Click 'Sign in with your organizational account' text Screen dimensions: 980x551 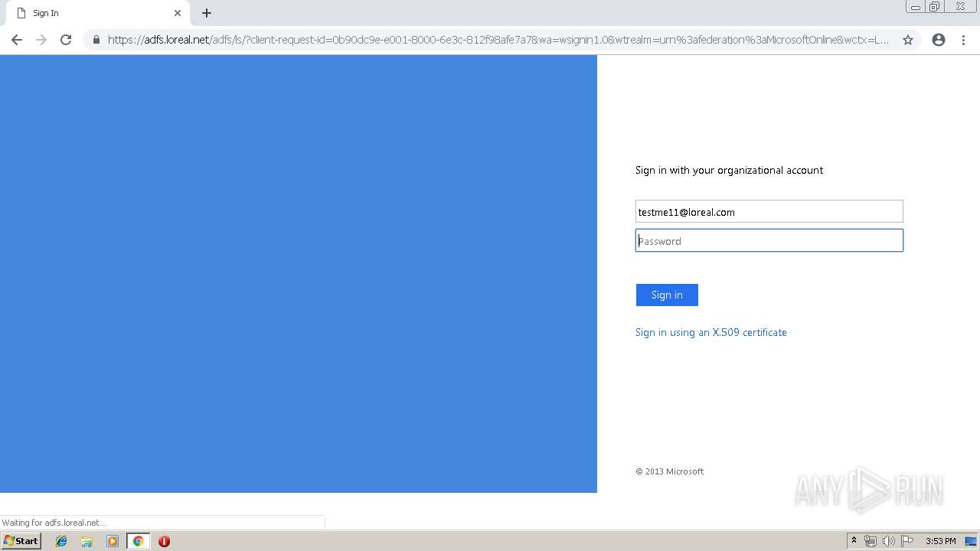coord(729,170)
